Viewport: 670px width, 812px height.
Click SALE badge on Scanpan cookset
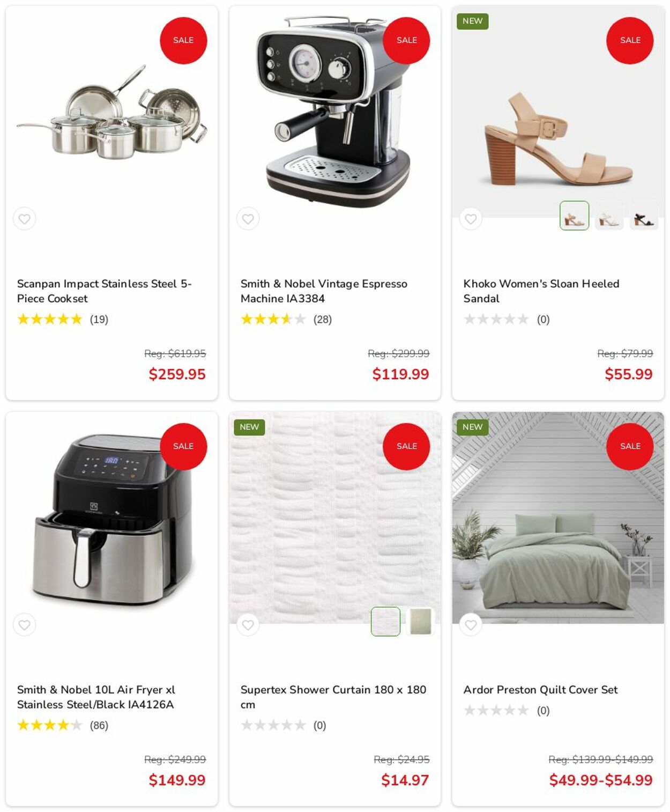(x=183, y=40)
